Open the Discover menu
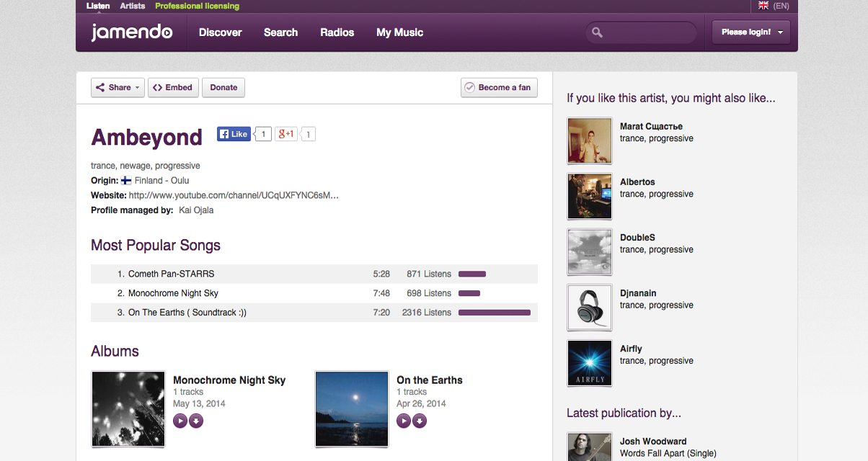The width and height of the screenshot is (868, 461). [x=220, y=32]
